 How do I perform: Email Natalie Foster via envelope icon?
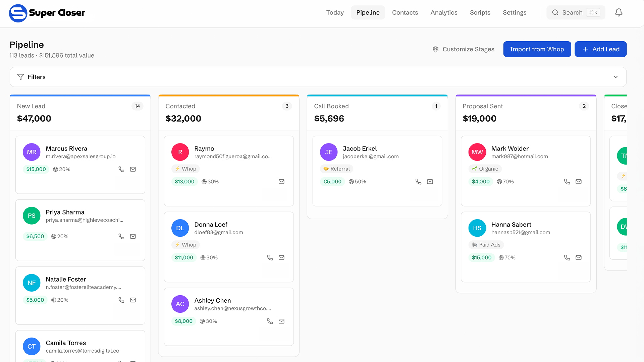click(x=133, y=300)
